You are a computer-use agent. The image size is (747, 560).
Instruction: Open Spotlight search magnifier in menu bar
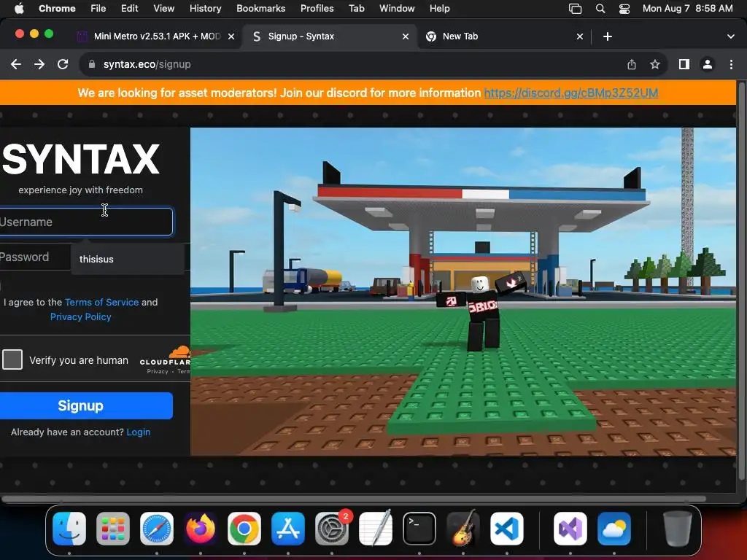600,9
